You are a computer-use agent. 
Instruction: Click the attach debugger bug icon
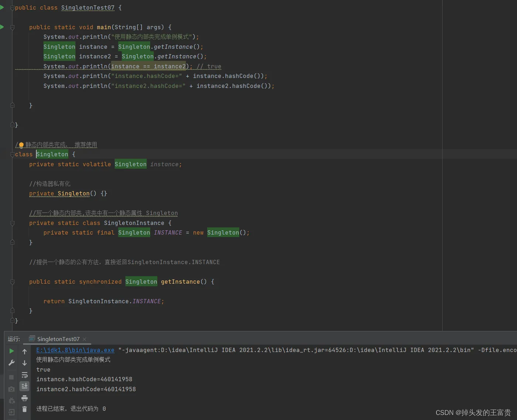11,400
